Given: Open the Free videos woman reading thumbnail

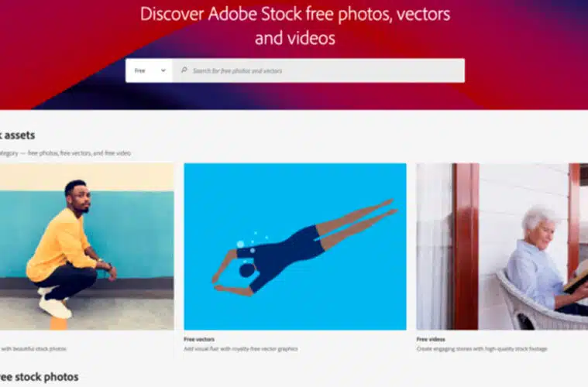Looking at the screenshot, I should coord(502,246).
